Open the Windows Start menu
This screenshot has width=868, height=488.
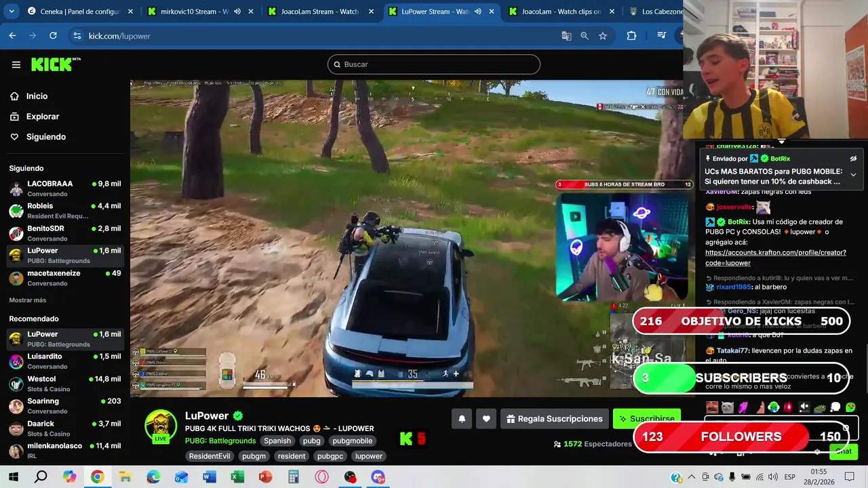pos(14,477)
